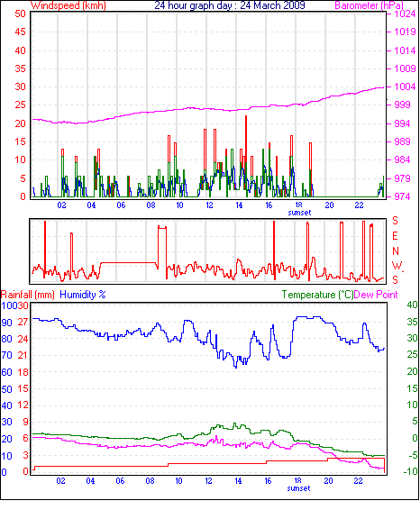Click the 22 hour tick on bottom graph
Viewport: 420px width, 510px height.
tap(358, 481)
